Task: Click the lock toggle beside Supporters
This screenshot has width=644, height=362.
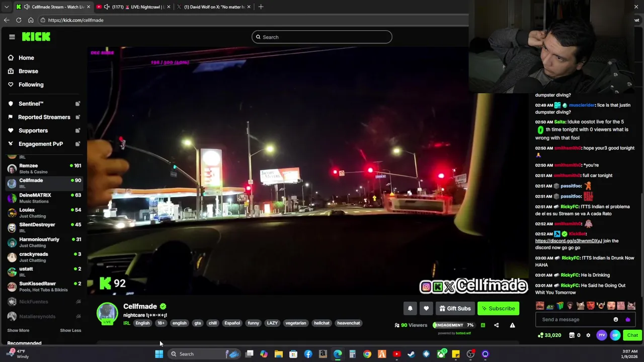Action: [77, 131]
